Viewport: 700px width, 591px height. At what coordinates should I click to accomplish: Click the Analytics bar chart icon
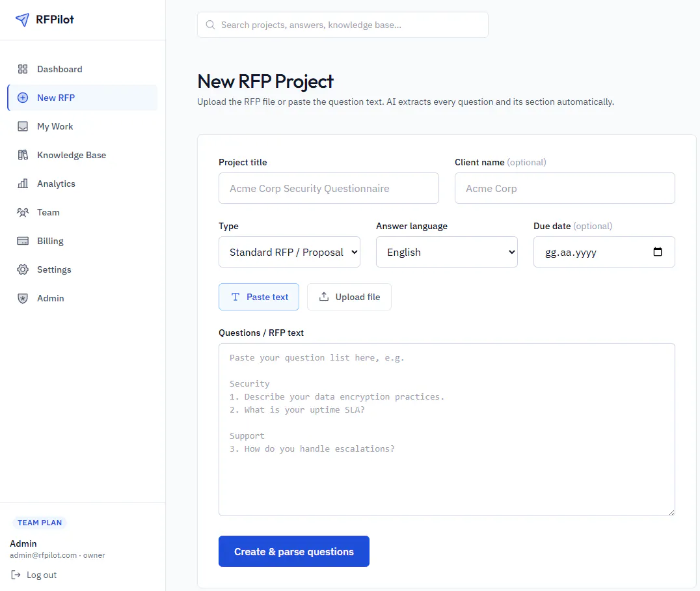(23, 184)
